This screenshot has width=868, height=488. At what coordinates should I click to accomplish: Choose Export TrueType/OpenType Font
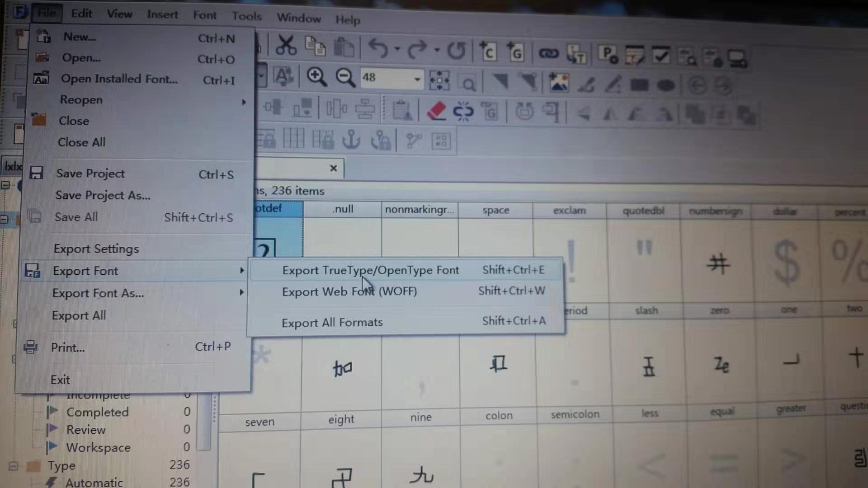[370, 270]
